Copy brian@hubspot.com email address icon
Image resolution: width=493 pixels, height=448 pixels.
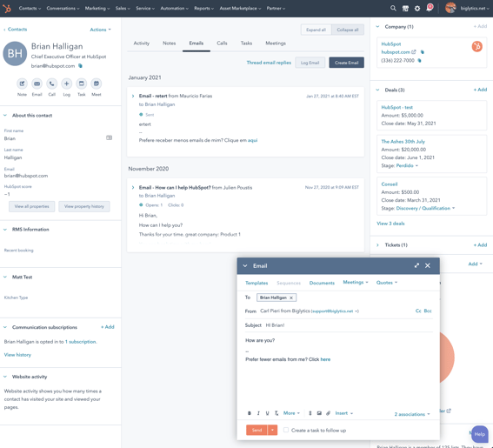(81, 66)
